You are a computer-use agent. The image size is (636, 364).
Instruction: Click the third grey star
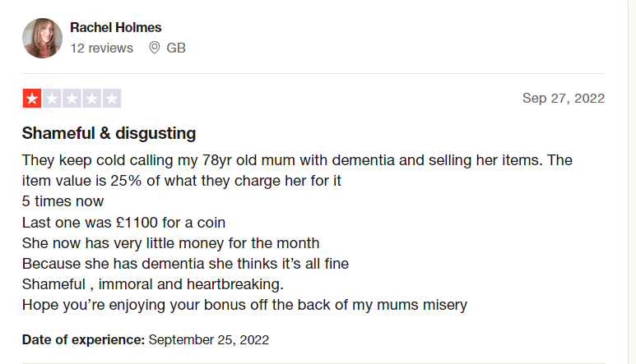[72, 99]
